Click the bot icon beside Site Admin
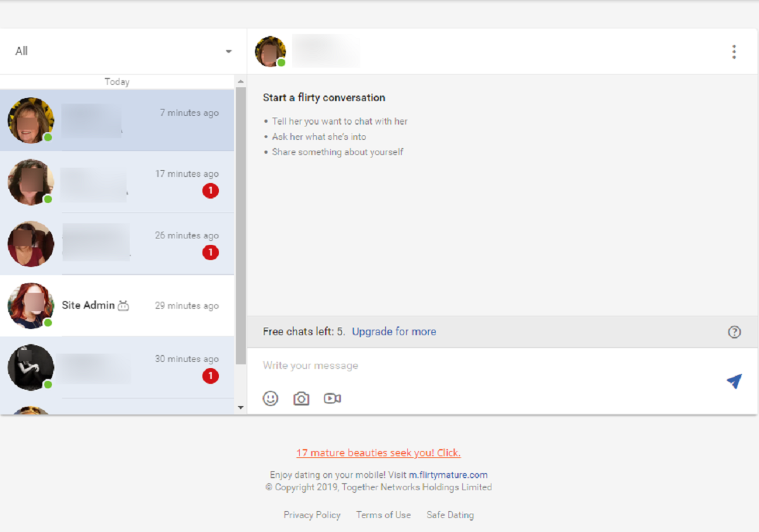 pos(123,306)
